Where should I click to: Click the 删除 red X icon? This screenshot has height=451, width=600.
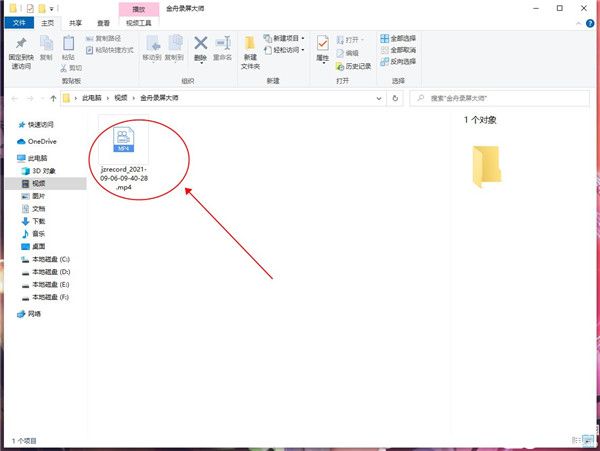(201, 44)
